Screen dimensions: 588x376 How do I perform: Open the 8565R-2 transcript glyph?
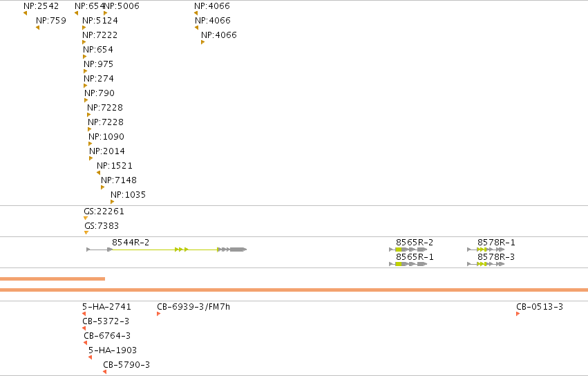coord(408,250)
